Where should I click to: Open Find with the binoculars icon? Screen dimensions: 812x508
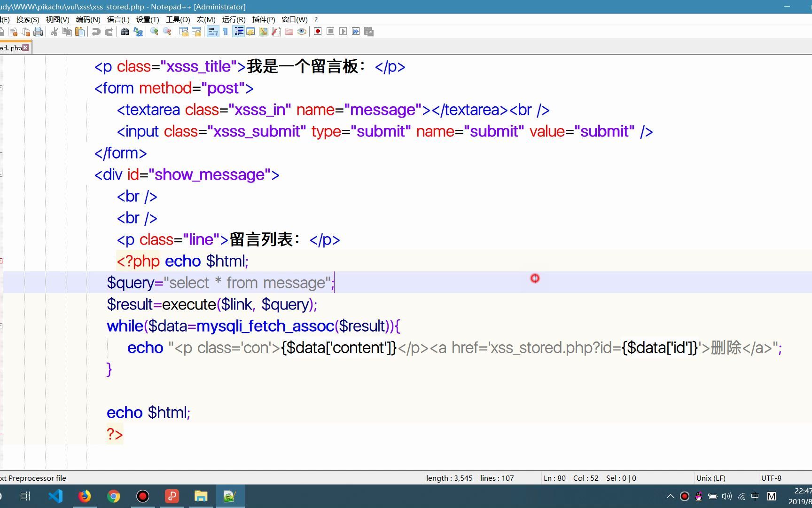coord(125,32)
